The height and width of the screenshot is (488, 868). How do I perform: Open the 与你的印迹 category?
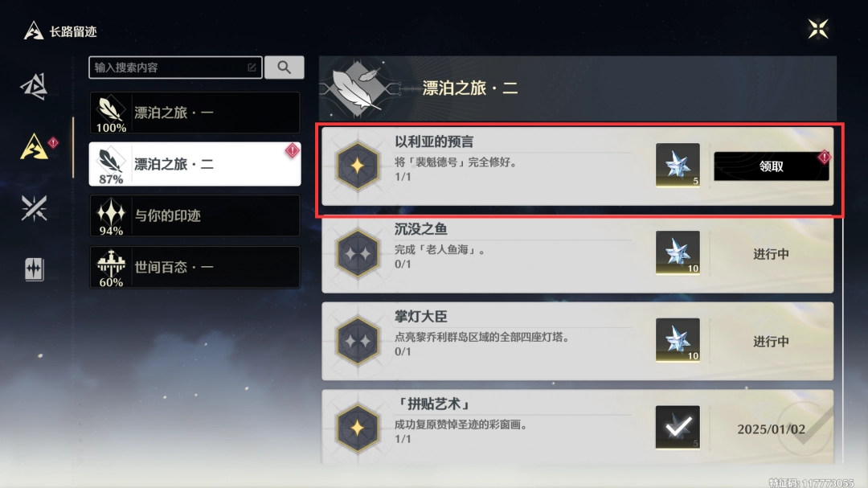coord(194,215)
